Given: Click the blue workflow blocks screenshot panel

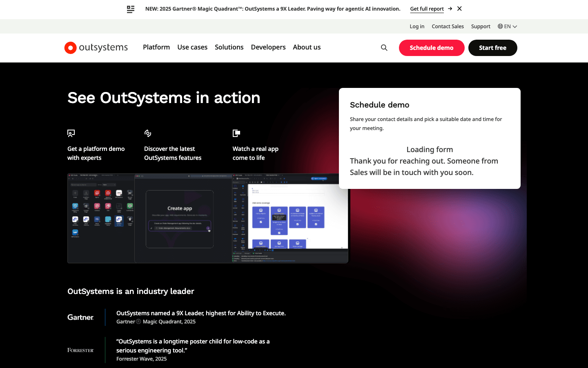Looking at the screenshot, I should (x=290, y=218).
